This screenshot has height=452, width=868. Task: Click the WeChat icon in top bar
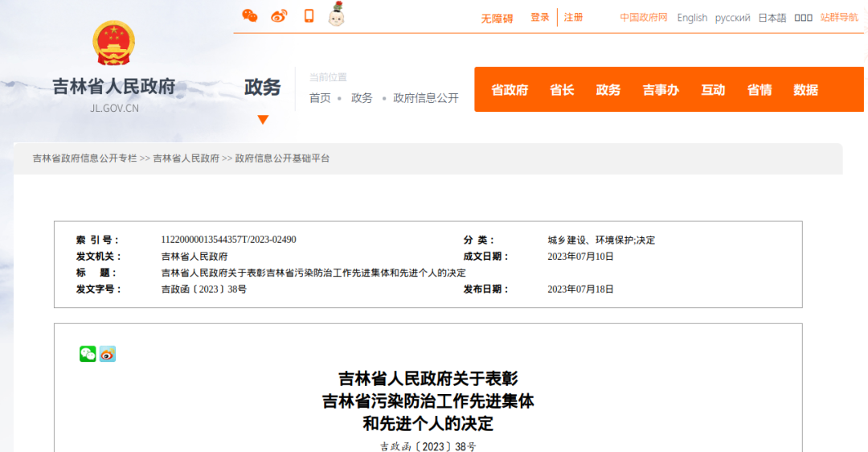pos(250,16)
